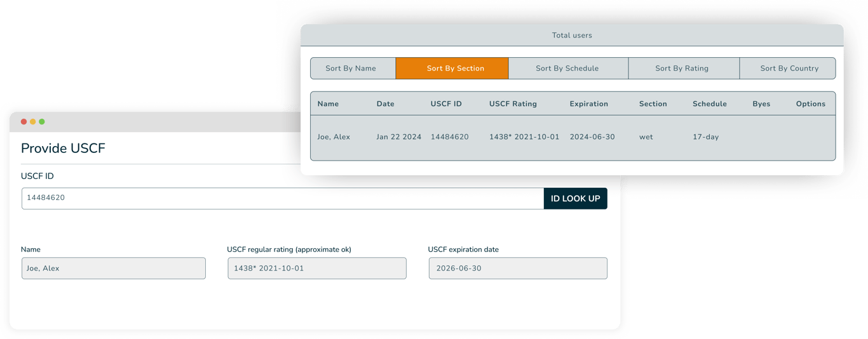Click the Provide USCF heading
Screen dimensions: 868x339
coord(63,149)
